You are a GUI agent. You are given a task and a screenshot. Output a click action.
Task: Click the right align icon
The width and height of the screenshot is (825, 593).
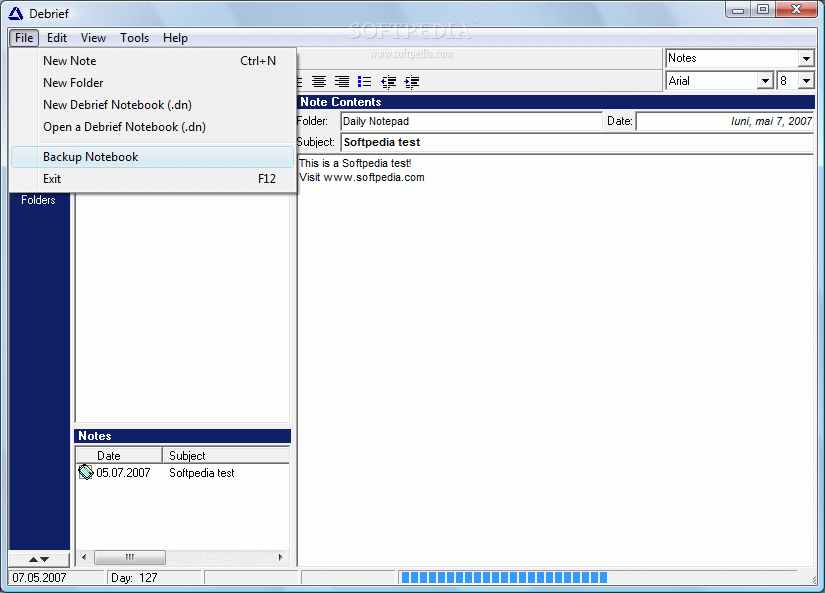pyautogui.click(x=342, y=82)
